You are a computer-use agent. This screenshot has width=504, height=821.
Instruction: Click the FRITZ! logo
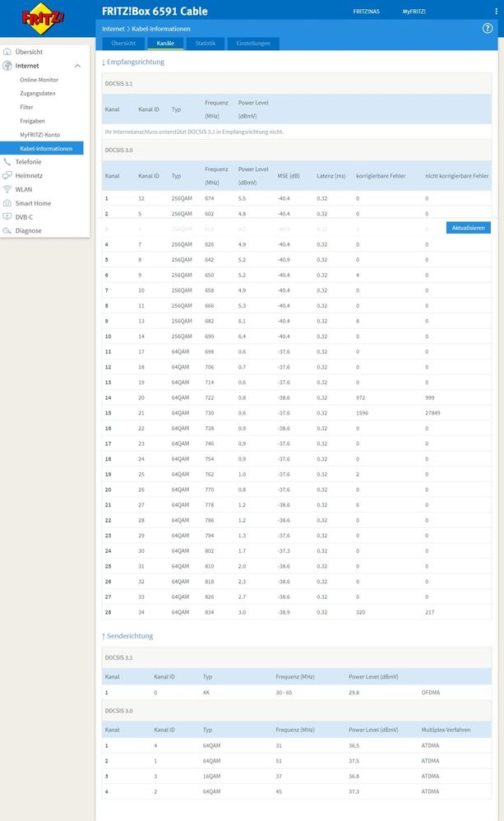tap(44, 18)
